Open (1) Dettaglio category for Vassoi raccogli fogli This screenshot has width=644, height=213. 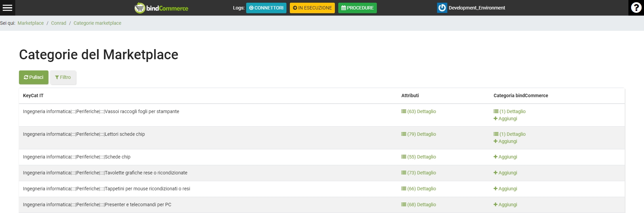coord(510,111)
